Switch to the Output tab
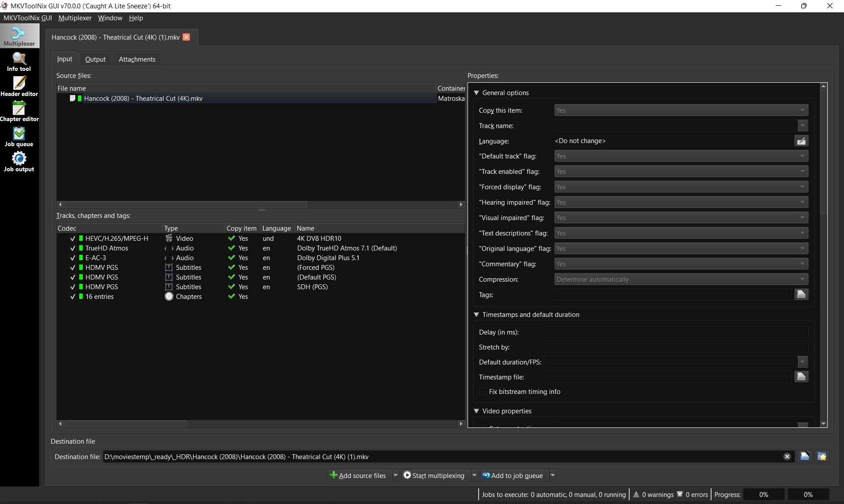 95,59
